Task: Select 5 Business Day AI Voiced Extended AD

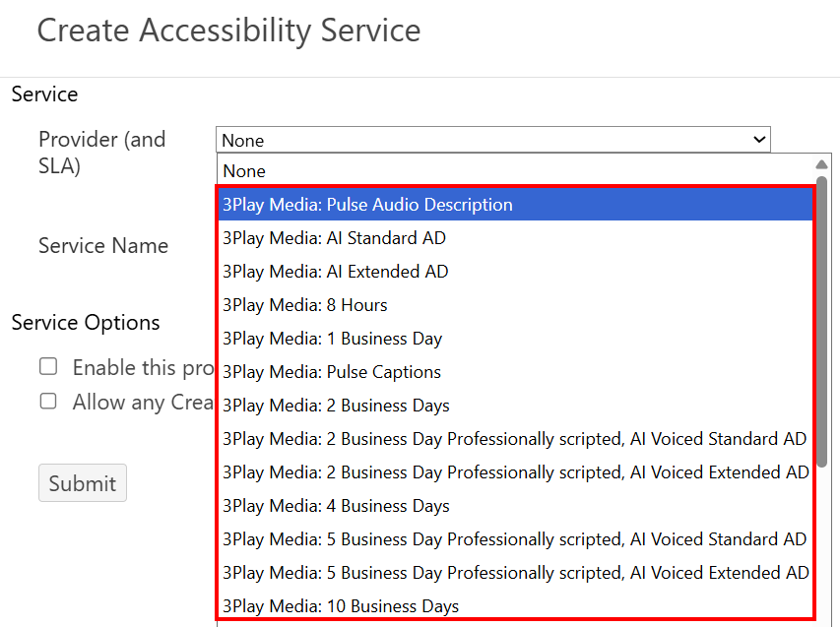Action: tap(515, 573)
